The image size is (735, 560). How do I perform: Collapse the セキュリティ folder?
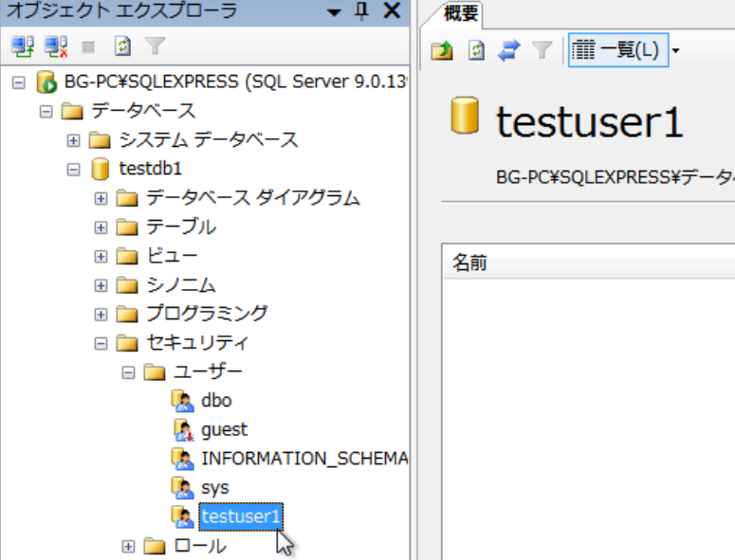coord(101,344)
